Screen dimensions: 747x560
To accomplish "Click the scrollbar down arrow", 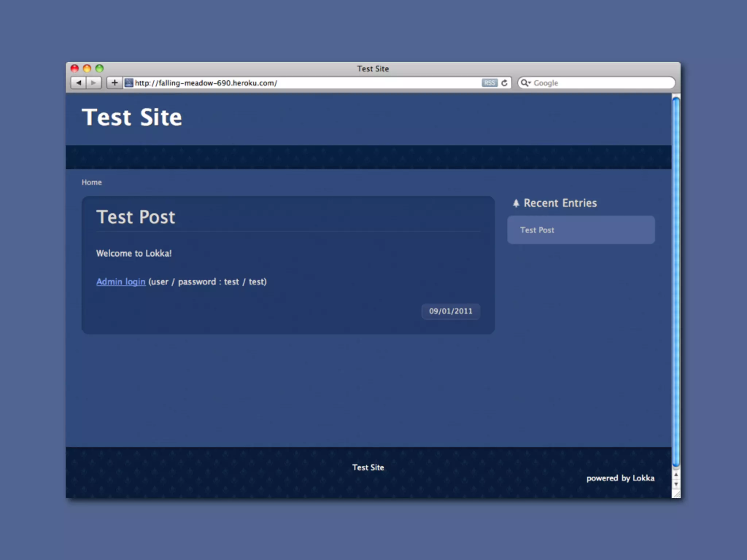I will pyautogui.click(x=676, y=485).
